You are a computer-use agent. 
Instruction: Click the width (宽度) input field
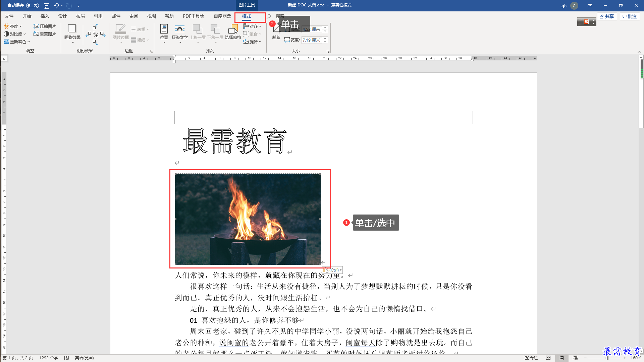pyautogui.click(x=312, y=40)
